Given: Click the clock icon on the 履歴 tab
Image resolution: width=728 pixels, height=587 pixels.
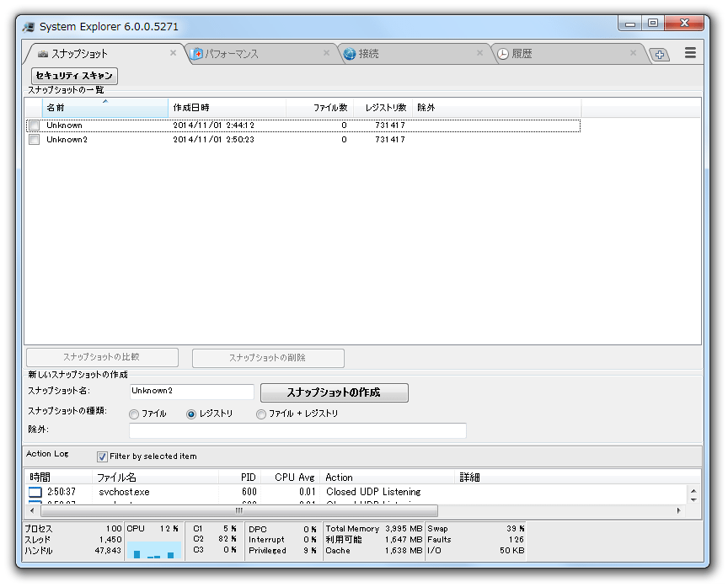Looking at the screenshot, I should coord(503,54).
